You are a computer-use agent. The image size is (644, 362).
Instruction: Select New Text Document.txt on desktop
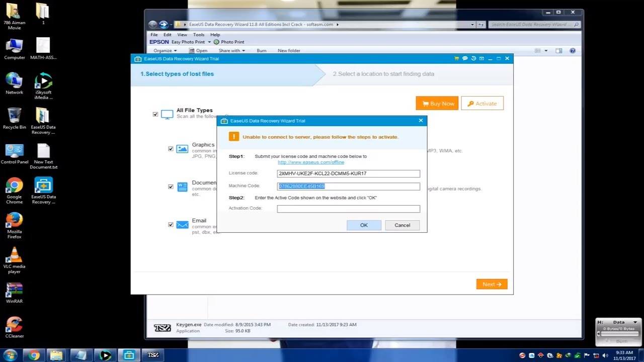tap(44, 156)
